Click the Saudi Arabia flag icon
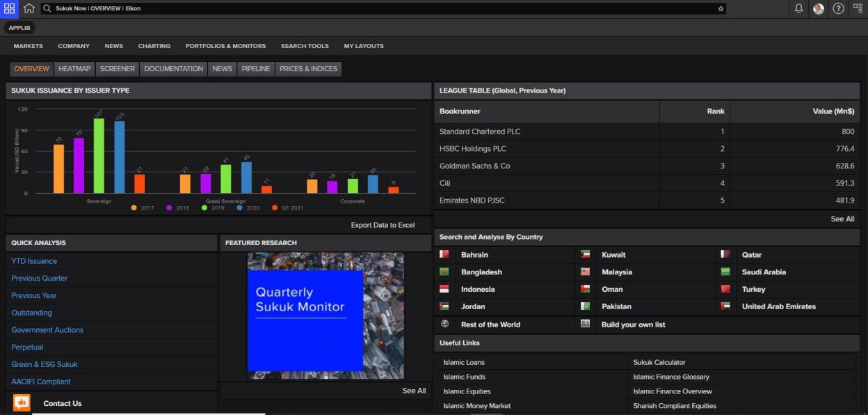 (x=725, y=272)
